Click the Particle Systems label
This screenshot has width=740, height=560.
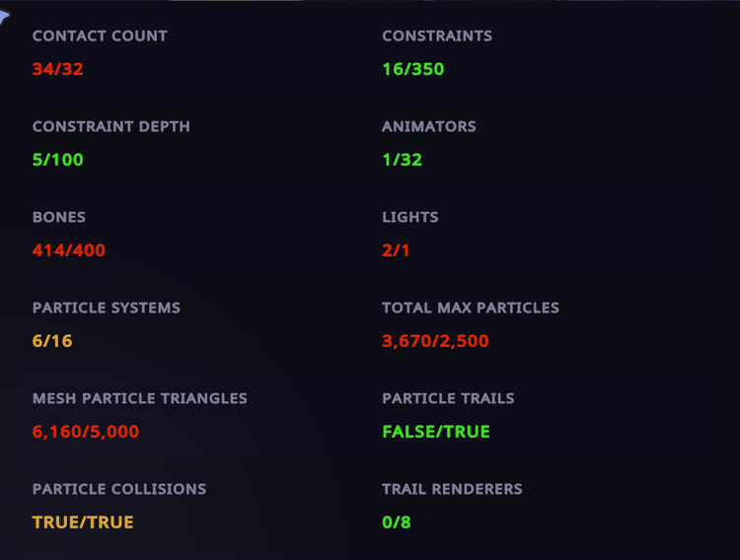107,308
